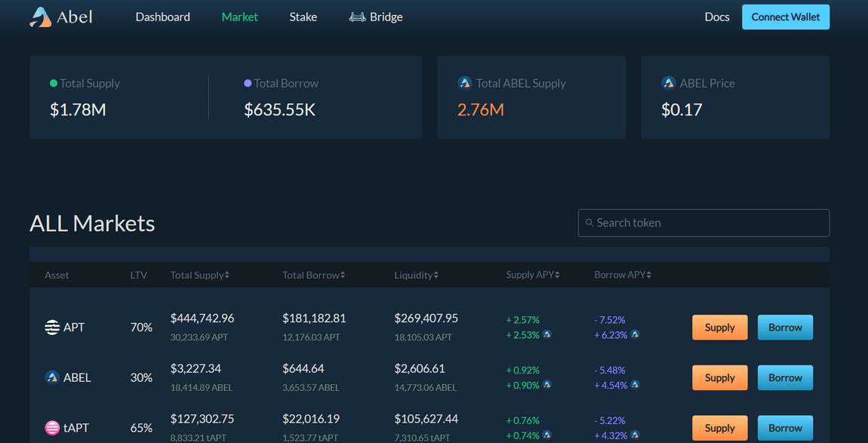Open the Docs link

[717, 17]
